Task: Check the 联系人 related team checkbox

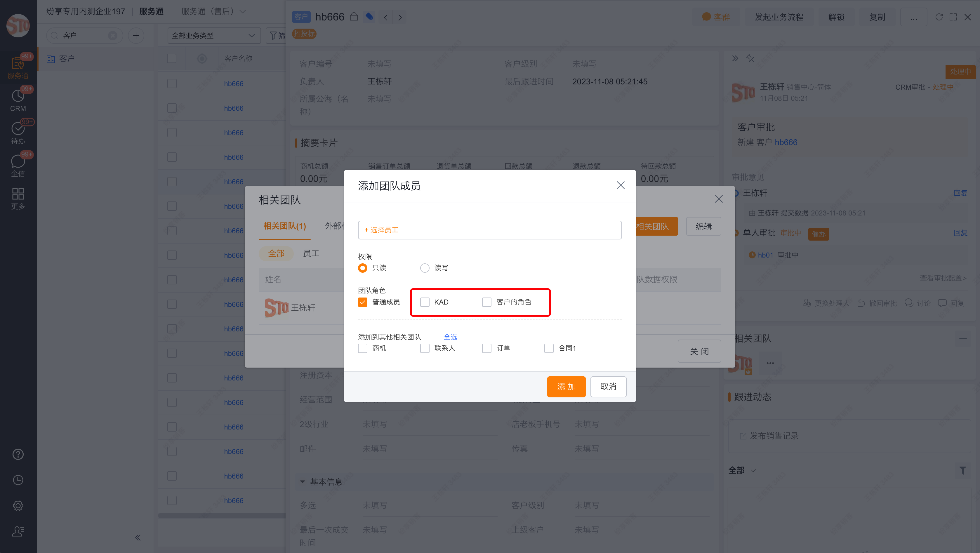Action: pos(425,348)
